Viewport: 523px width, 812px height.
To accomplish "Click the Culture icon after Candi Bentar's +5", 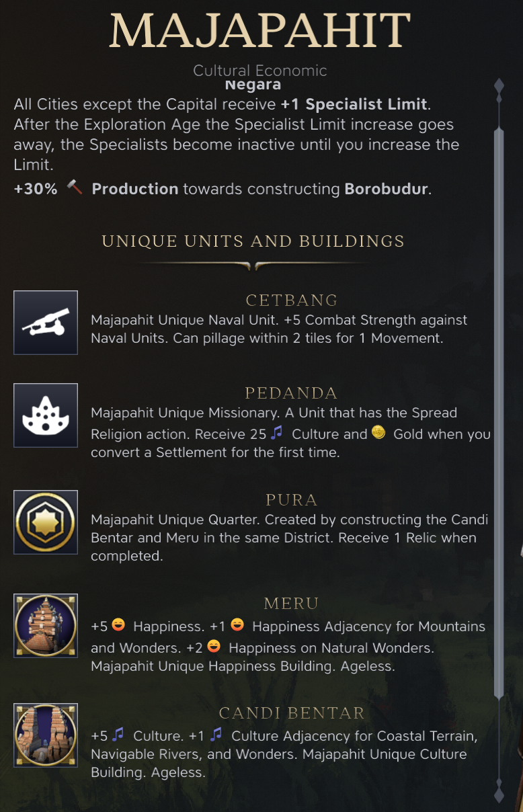I will 118,735.
